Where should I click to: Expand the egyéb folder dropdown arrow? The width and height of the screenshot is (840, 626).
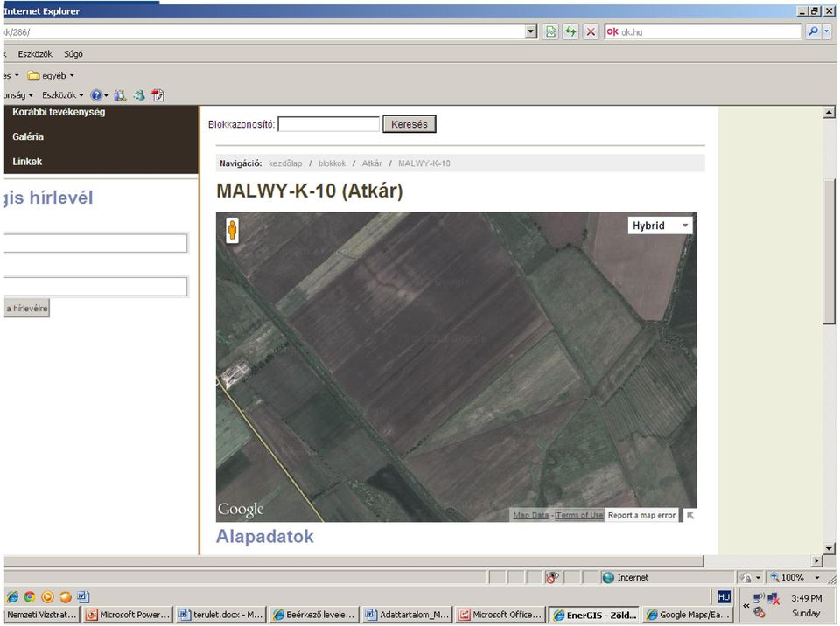click(x=72, y=75)
